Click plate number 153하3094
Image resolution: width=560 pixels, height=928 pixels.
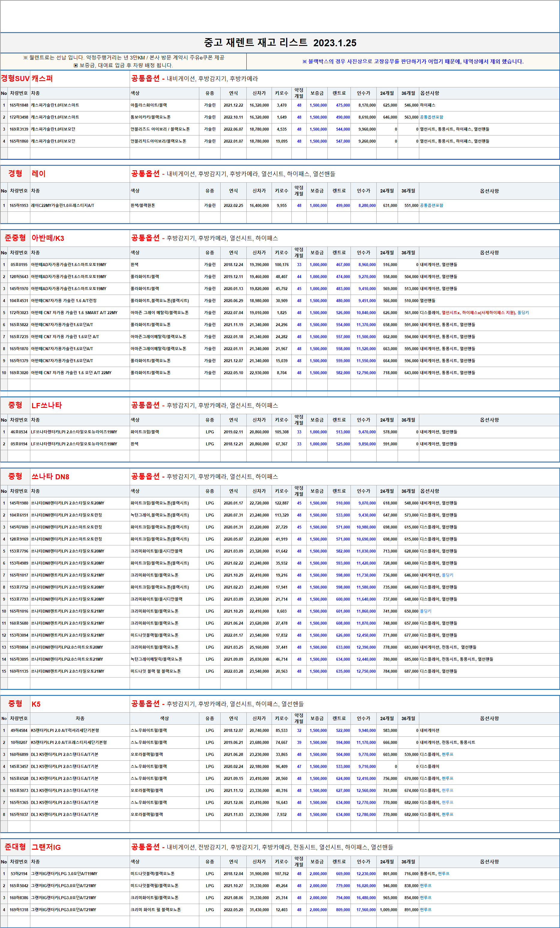click(x=19, y=635)
